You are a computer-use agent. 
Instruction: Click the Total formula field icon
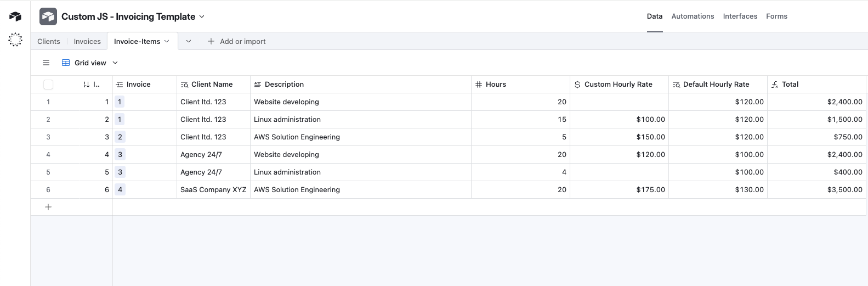tap(775, 85)
